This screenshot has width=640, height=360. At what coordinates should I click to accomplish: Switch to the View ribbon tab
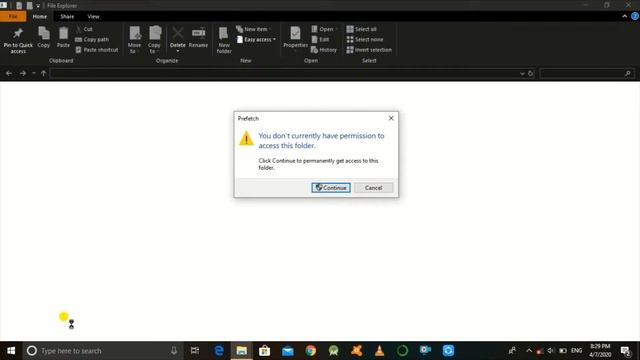click(93, 16)
